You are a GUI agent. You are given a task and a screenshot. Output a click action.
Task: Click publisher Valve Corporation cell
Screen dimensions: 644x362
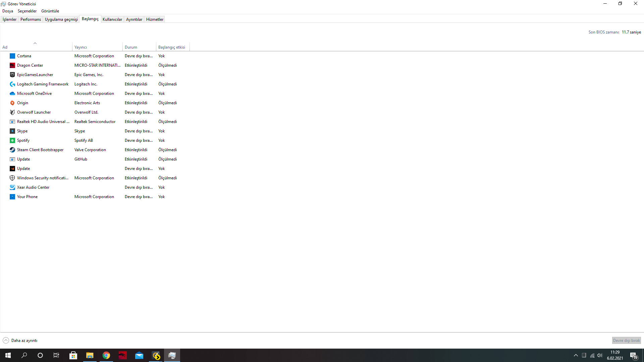[90, 150]
